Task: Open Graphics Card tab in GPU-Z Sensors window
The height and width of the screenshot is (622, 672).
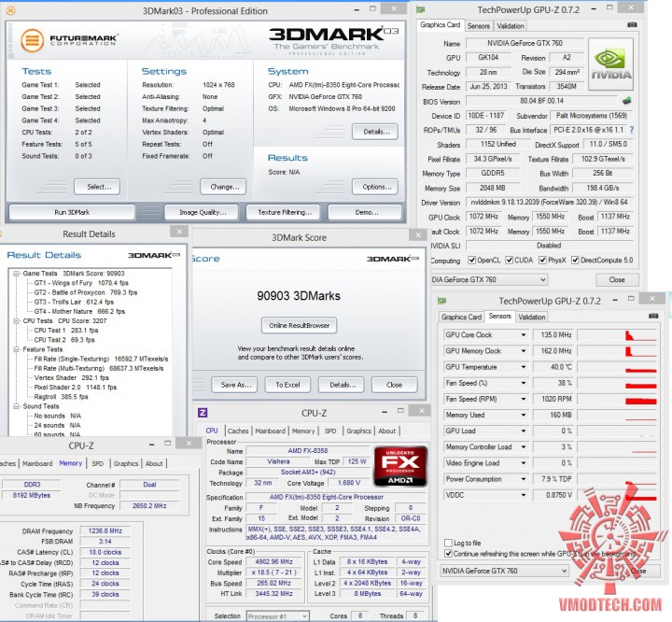Action: (461, 317)
